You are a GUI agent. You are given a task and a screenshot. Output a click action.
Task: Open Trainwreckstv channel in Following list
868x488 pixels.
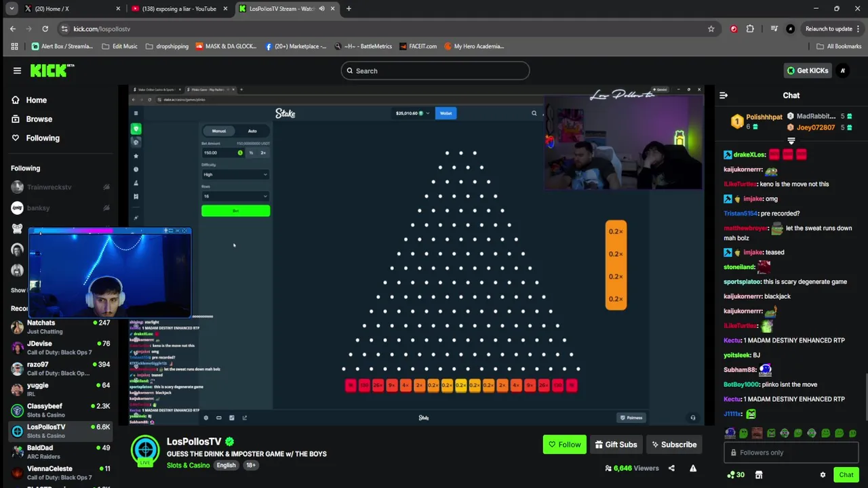[x=60, y=187]
